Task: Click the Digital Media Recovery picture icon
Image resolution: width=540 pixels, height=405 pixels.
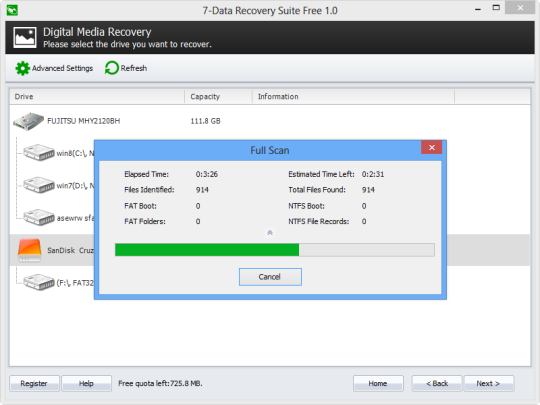Action: point(25,37)
